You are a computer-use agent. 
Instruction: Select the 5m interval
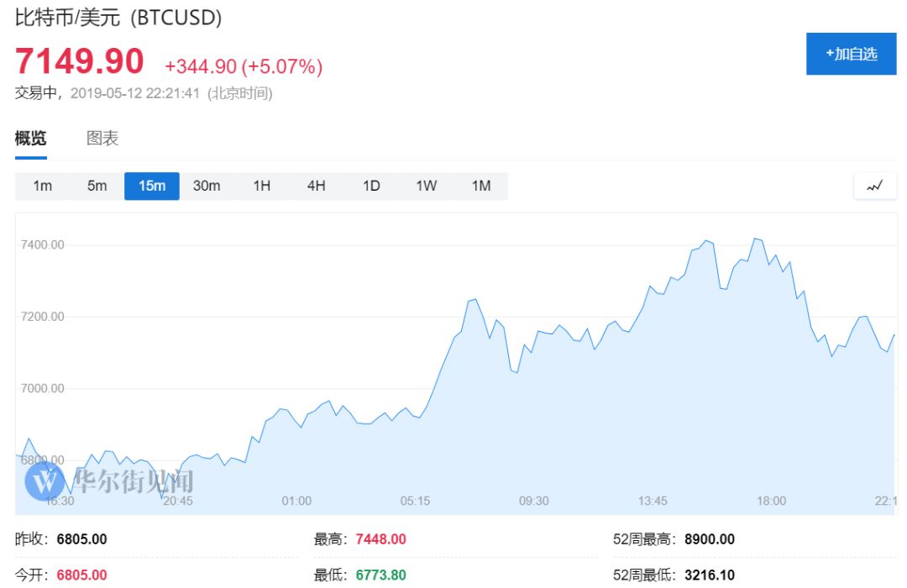pyautogui.click(x=97, y=186)
